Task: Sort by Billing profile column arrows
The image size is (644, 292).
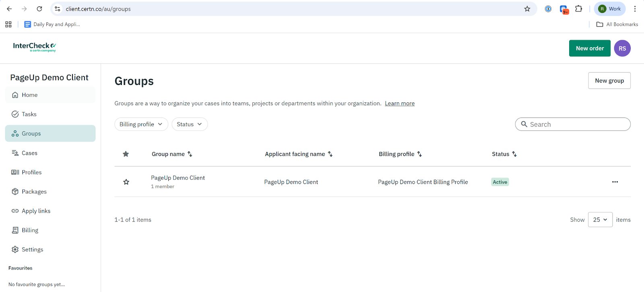Action: [419, 154]
